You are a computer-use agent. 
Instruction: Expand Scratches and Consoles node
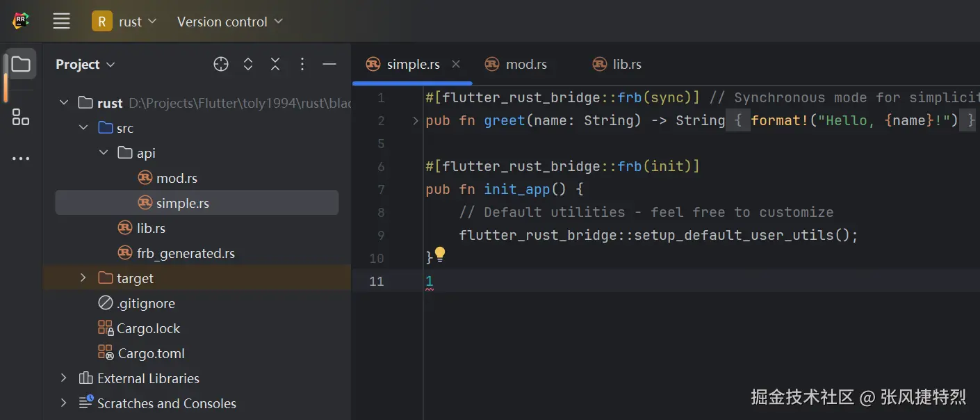(64, 403)
